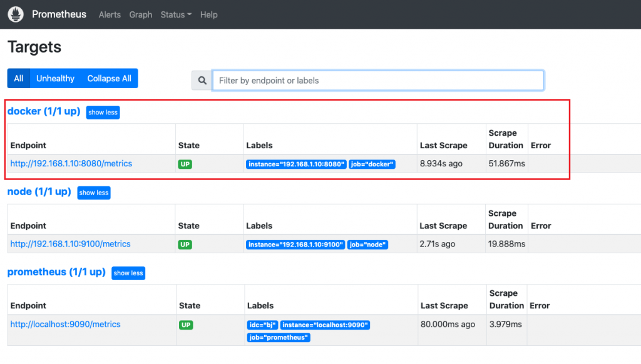Click Endpoint column header in docker table
This screenshot has height=364, width=641.
pos(28,146)
